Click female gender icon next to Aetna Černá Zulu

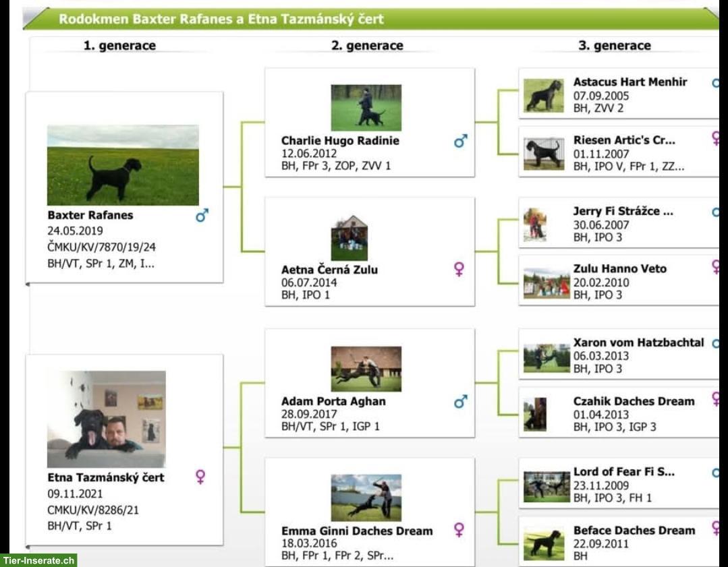[x=459, y=270]
